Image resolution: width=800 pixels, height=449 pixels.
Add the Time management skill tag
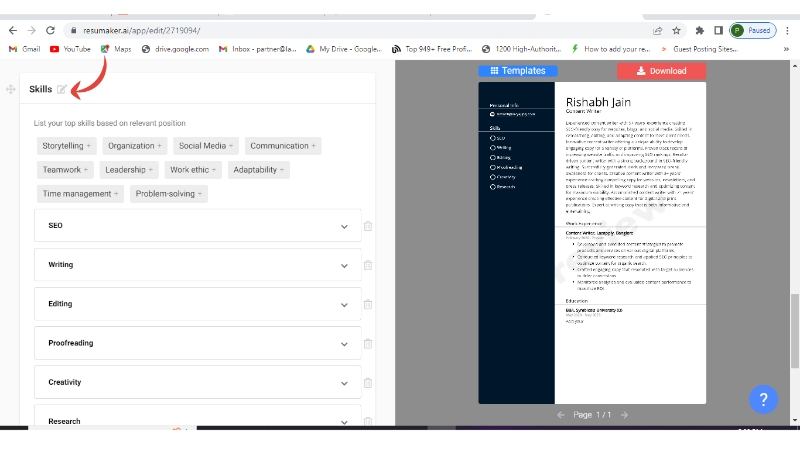tap(80, 194)
